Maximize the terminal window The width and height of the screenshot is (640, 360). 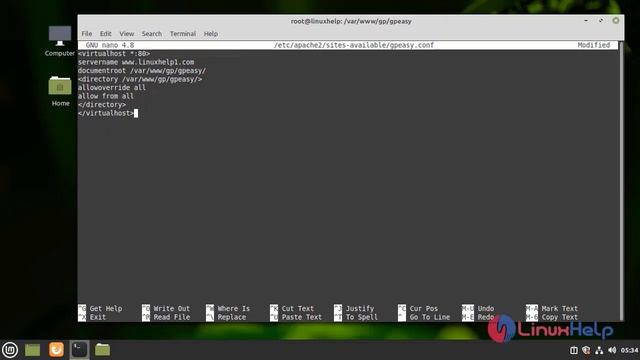point(601,20)
